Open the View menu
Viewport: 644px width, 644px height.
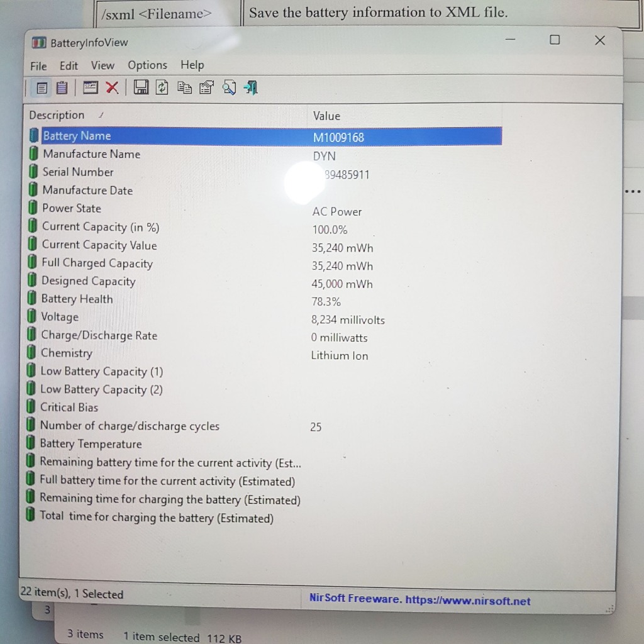(x=103, y=65)
